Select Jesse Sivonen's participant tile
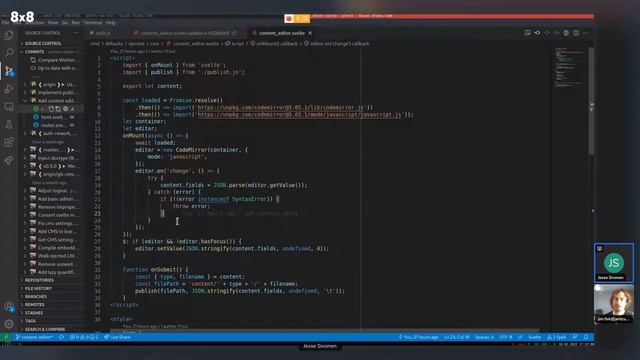Screen dimensions: 640x360 click(614, 263)
